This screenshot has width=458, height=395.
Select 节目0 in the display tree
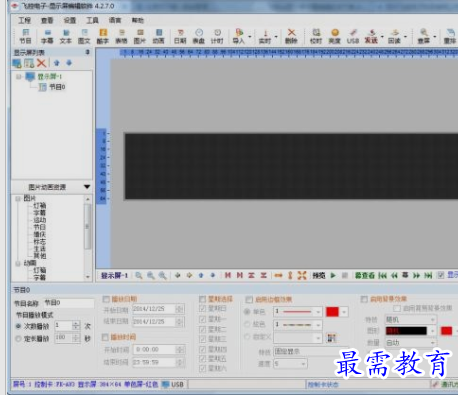tap(57, 87)
